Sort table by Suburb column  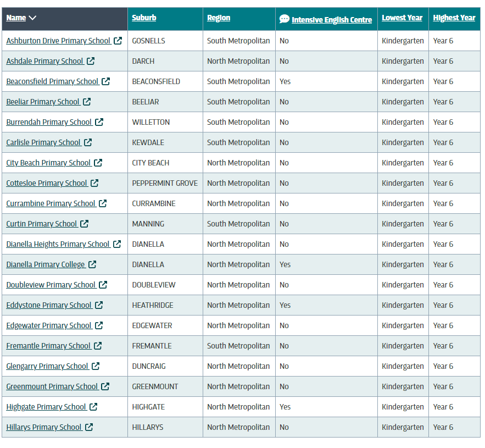144,18
